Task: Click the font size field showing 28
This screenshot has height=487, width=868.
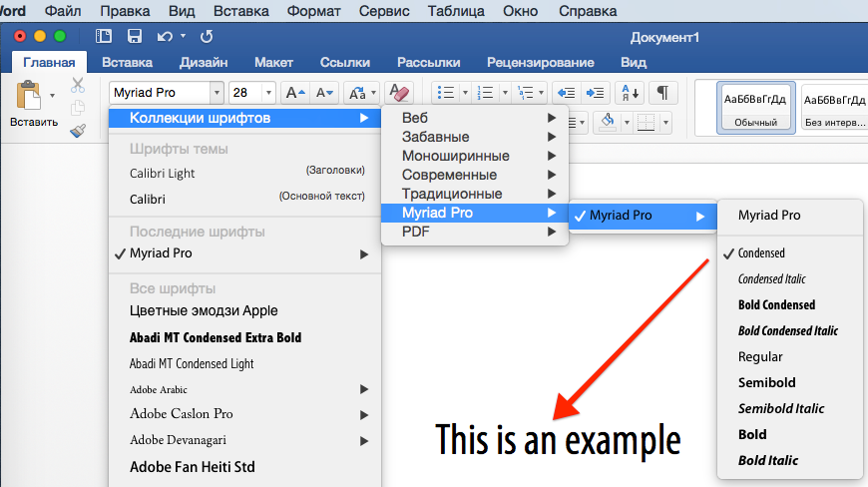Action: point(245,93)
